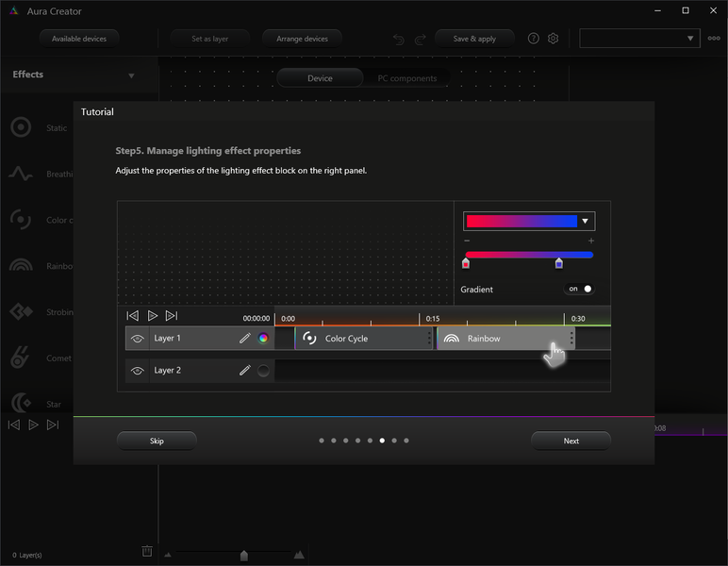
Task: Open the three-dots more options menu
Action: (714, 39)
